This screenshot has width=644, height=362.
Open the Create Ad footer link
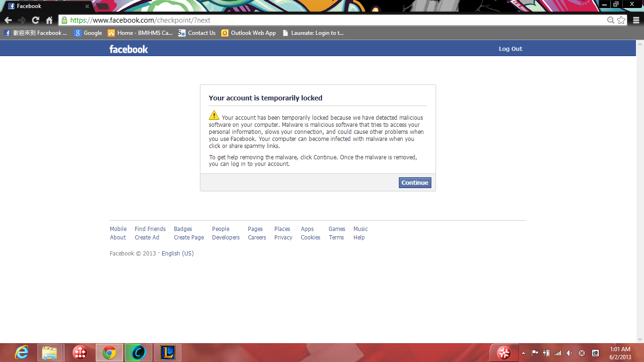[x=147, y=238]
